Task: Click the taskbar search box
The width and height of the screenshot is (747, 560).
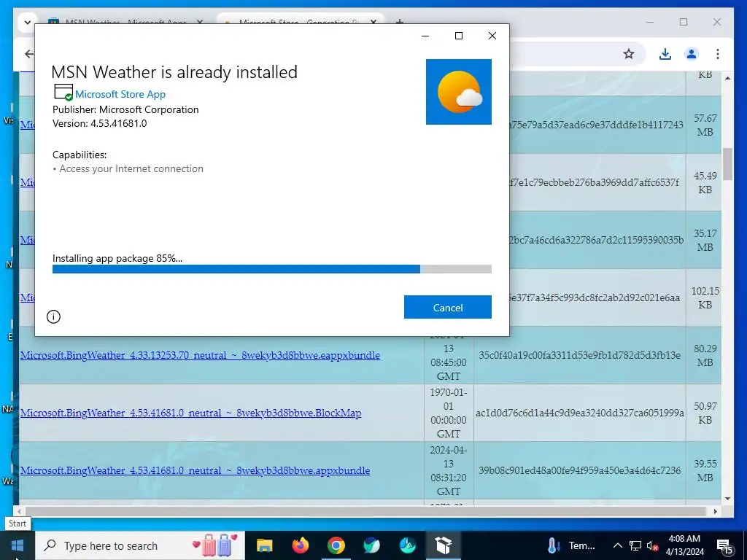Action: coord(140,545)
